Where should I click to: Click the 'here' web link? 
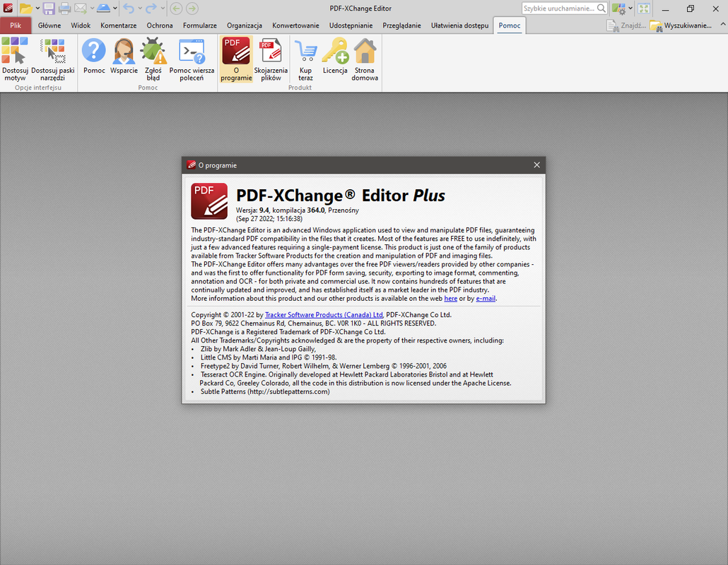(x=450, y=298)
